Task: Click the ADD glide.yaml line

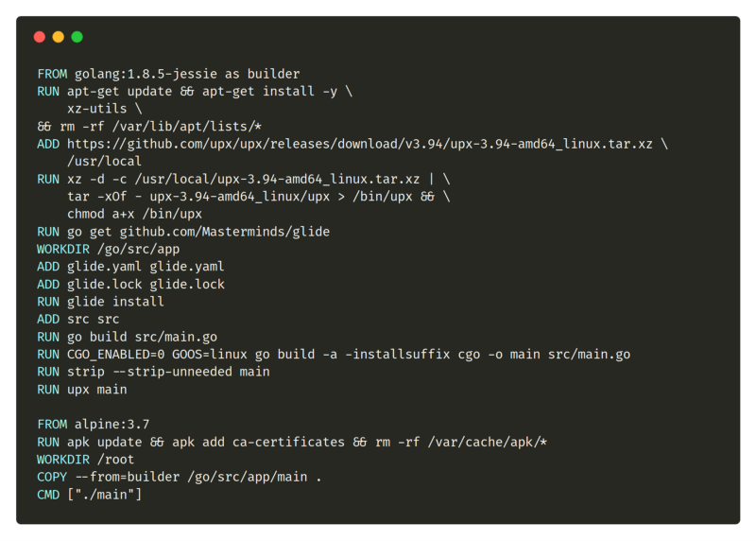Action: pos(131,267)
